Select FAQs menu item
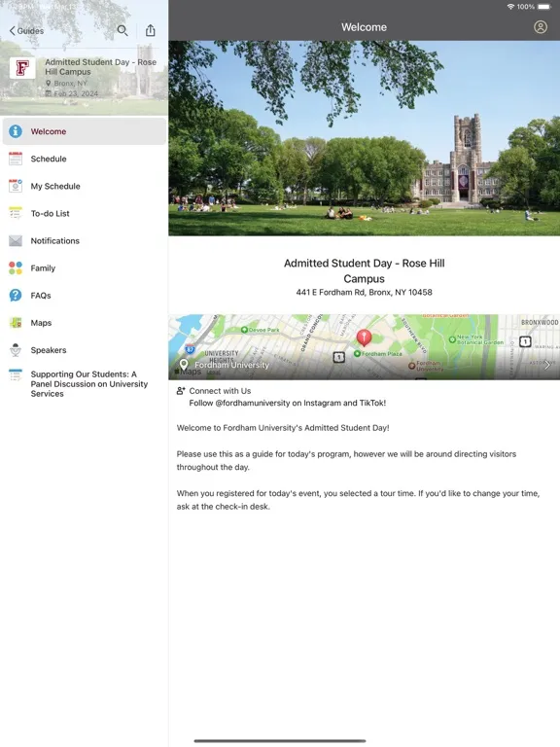 pos(85,296)
